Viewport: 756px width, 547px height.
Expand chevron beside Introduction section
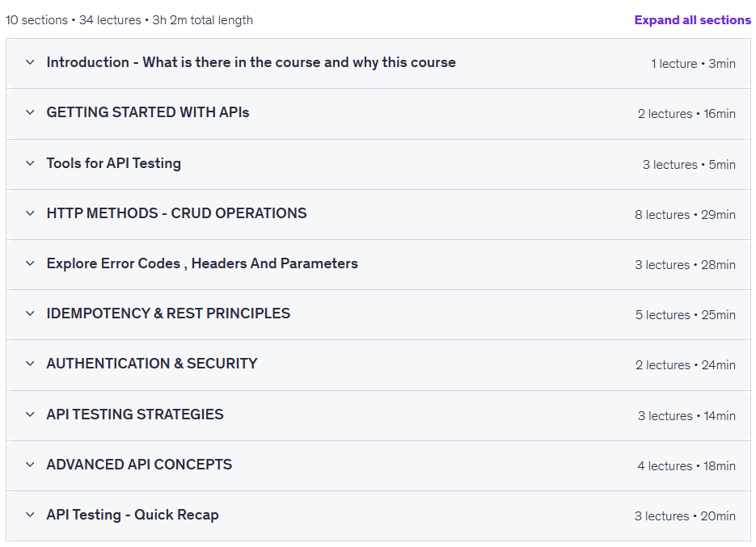point(30,62)
